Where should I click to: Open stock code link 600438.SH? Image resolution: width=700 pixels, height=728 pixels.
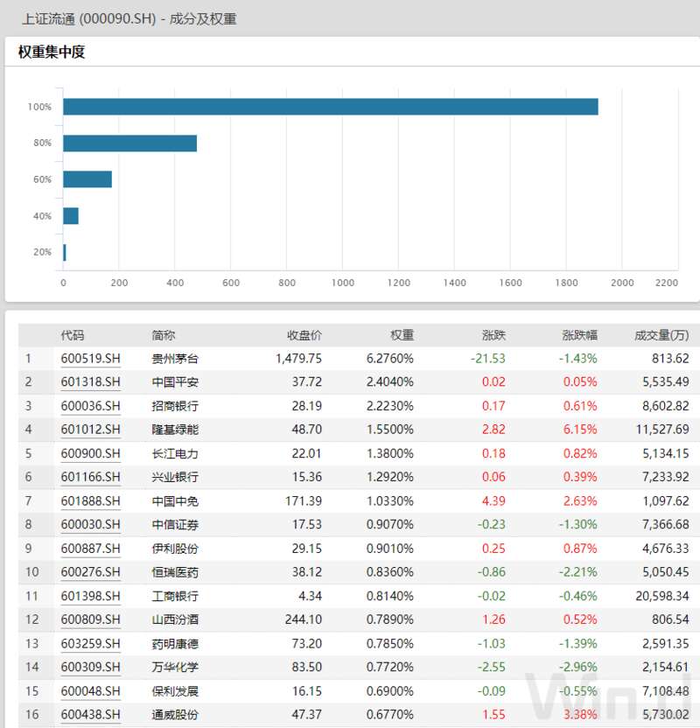pos(90,714)
